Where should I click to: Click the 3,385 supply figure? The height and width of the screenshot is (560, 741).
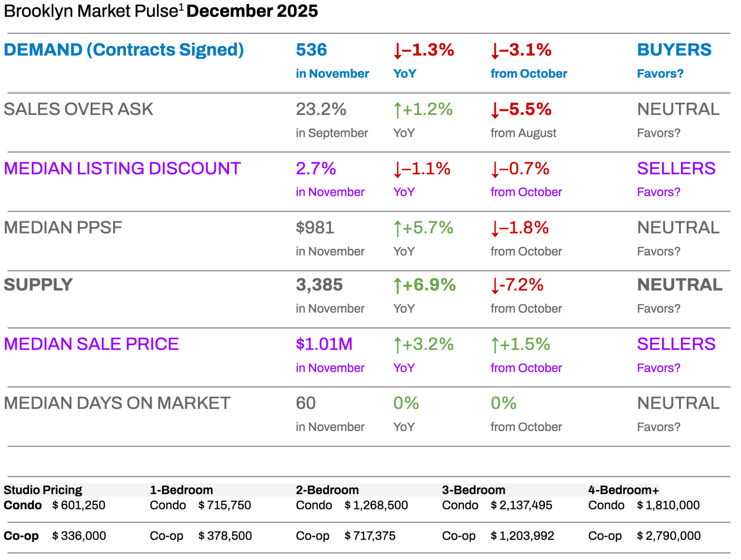(319, 285)
